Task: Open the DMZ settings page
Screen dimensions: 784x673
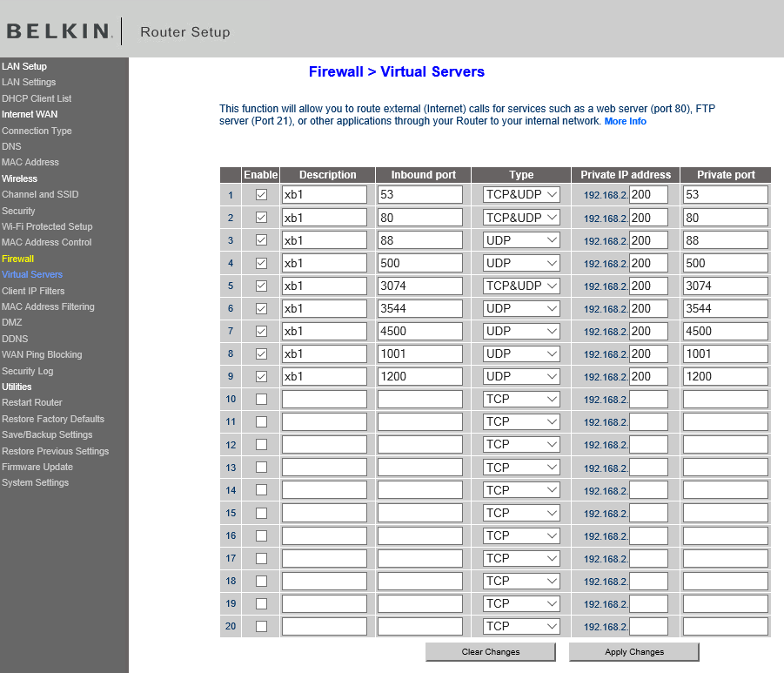Action: [12, 322]
